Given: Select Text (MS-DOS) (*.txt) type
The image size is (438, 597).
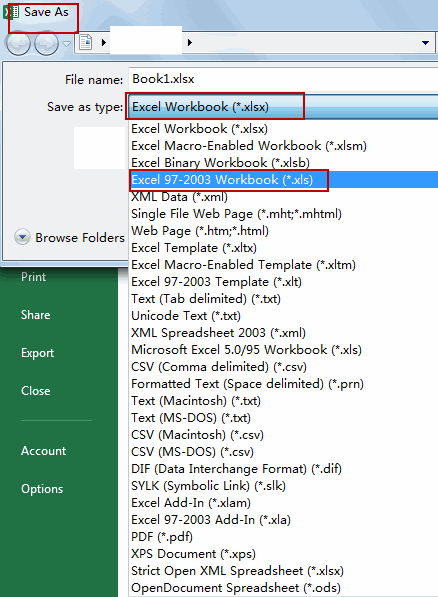Looking at the screenshot, I should pyautogui.click(x=284, y=418).
